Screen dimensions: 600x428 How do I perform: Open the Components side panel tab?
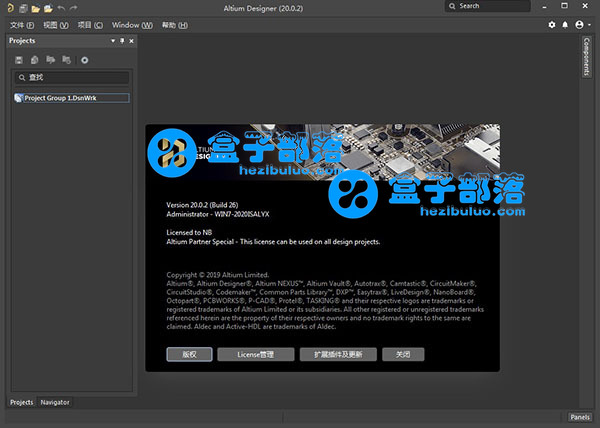pyautogui.click(x=586, y=57)
